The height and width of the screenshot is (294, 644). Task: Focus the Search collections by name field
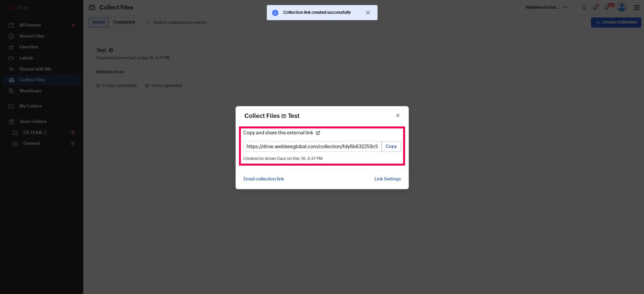click(181, 23)
